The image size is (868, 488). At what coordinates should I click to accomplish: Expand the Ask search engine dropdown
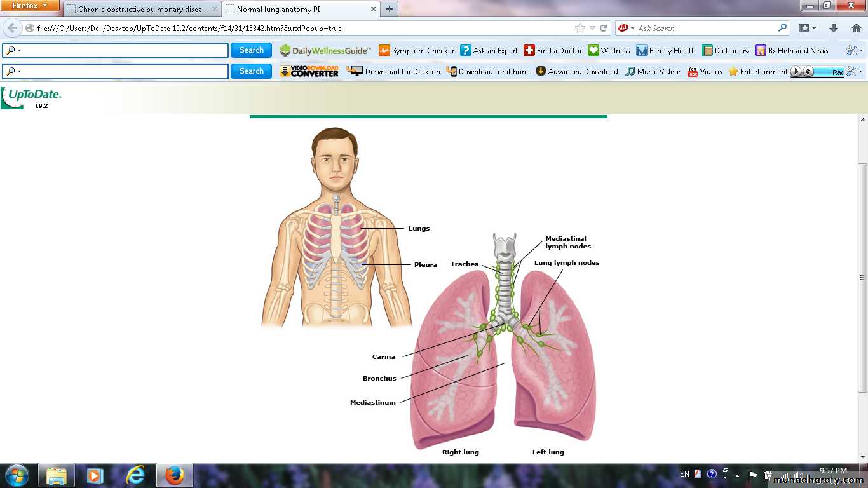tap(627, 29)
